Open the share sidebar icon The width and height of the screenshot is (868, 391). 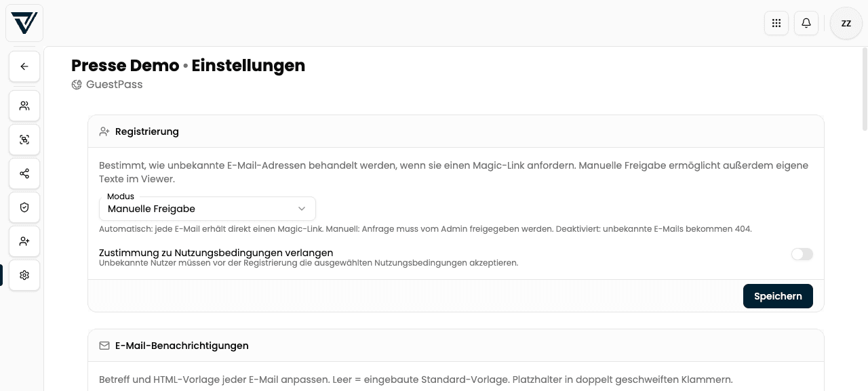(24, 173)
